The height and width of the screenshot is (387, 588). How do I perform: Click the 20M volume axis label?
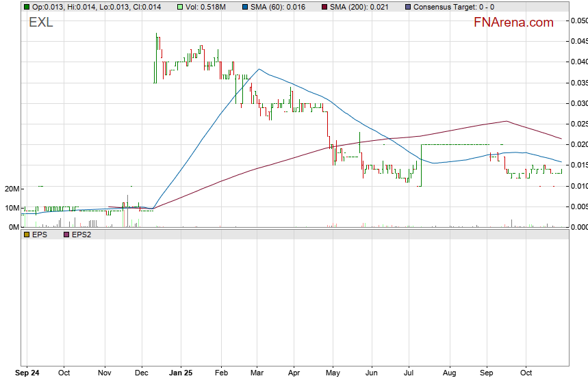coord(10,189)
